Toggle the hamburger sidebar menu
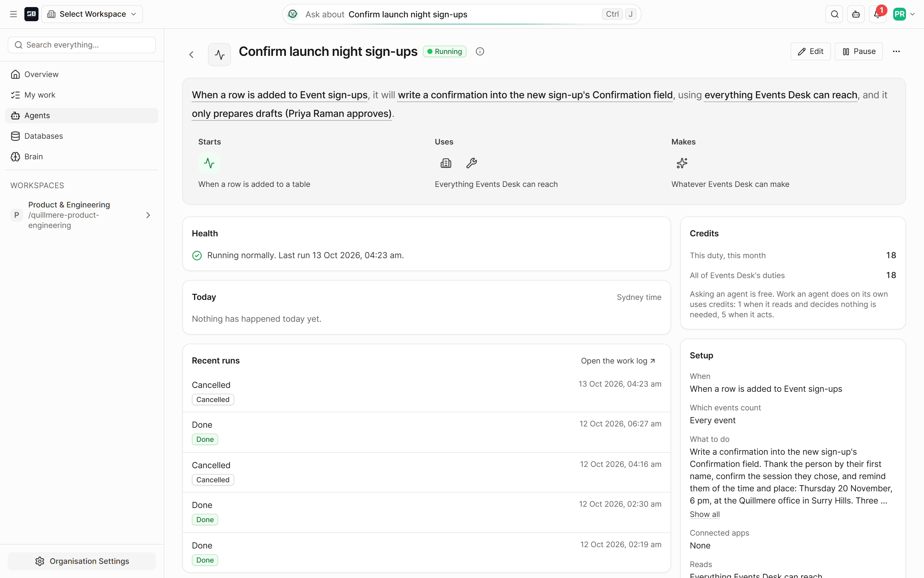The height and width of the screenshot is (578, 924). 13,14
